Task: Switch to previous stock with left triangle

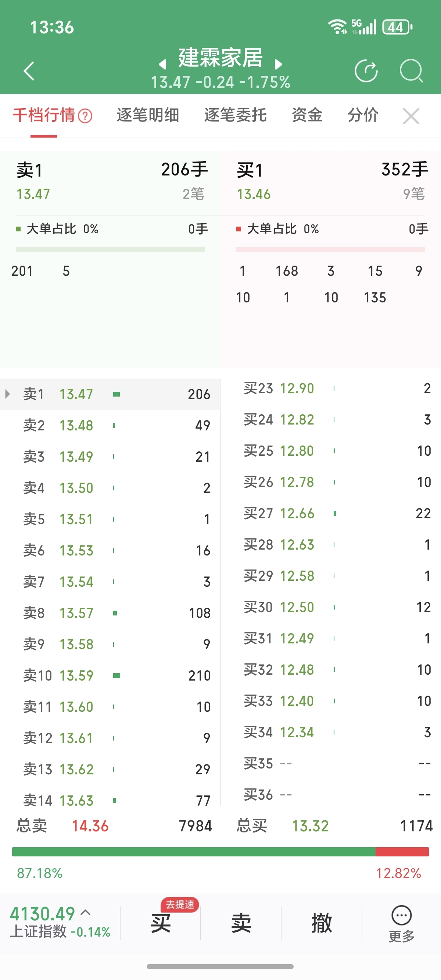Action: click(163, 64)
